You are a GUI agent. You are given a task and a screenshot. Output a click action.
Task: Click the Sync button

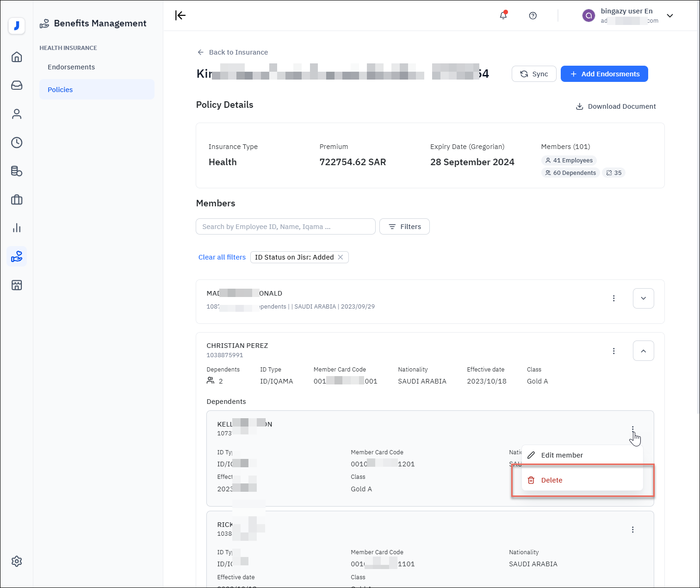pyautogui.click(x=534, y=74)
